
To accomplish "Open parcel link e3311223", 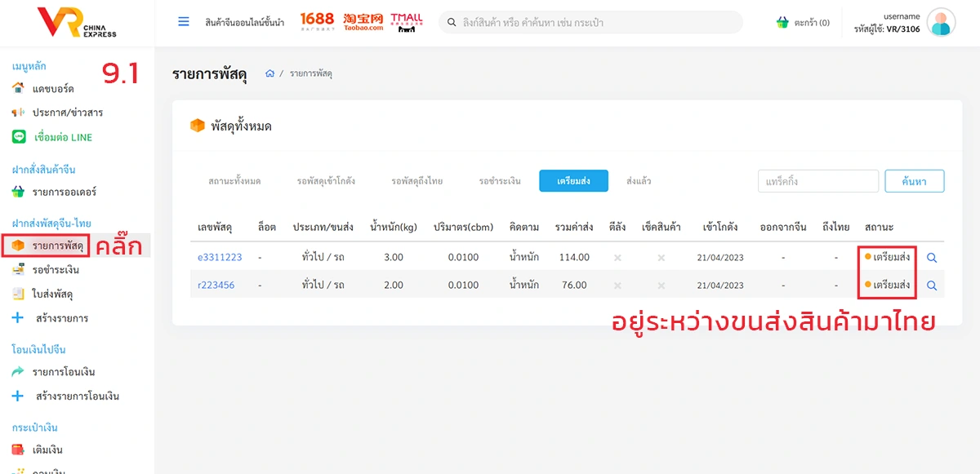I will [x=220, y=258].
